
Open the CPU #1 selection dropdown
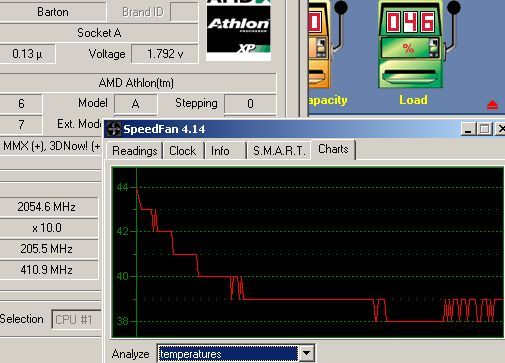[x=77, y=319]
